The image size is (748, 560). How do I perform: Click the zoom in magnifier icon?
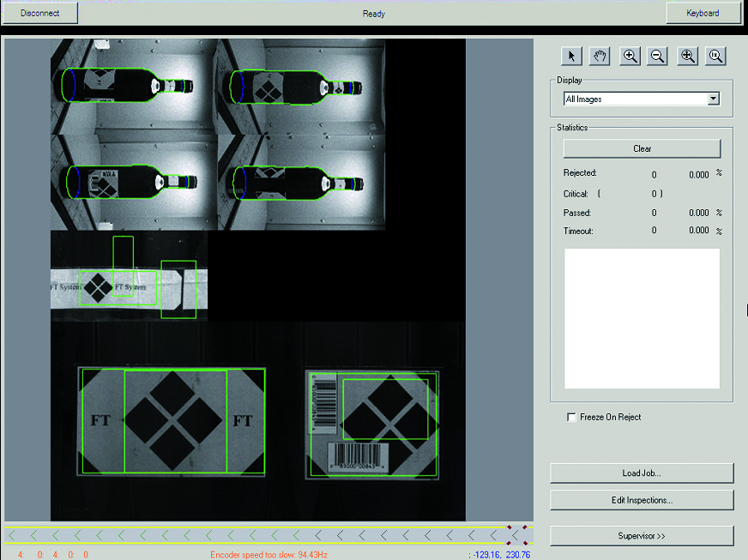(x=630, y=57)
